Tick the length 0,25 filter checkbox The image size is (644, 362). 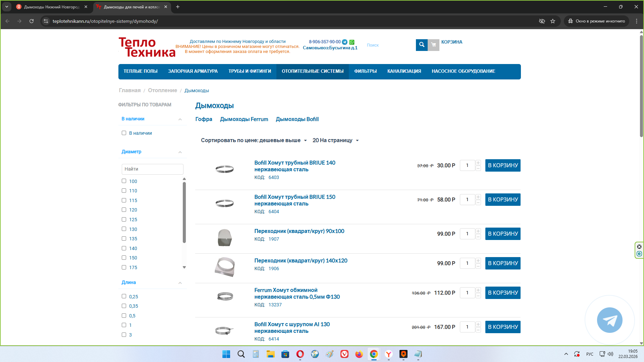[124, 296]
